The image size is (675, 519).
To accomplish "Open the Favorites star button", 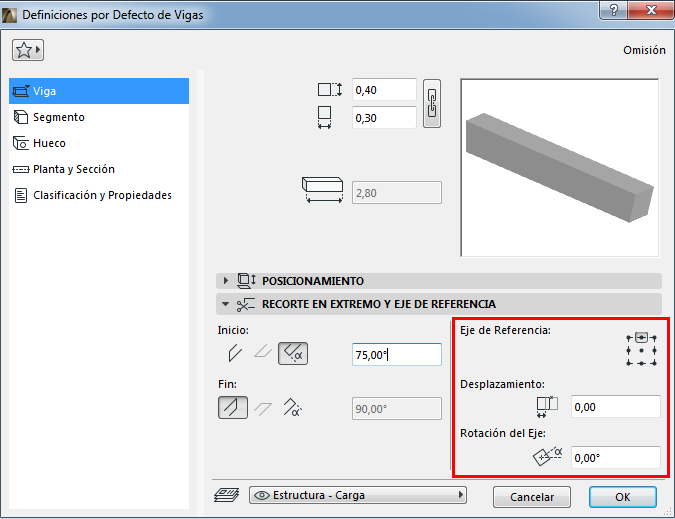I will click(28, 50).
